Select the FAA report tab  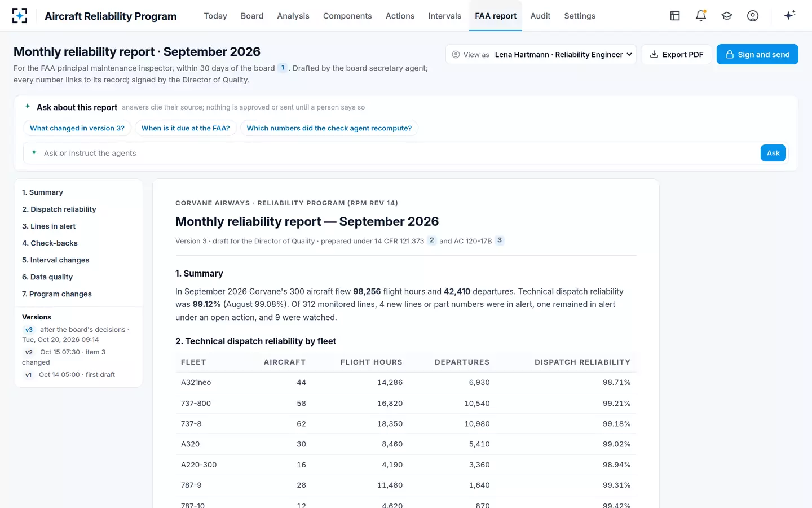coord(496,16)
